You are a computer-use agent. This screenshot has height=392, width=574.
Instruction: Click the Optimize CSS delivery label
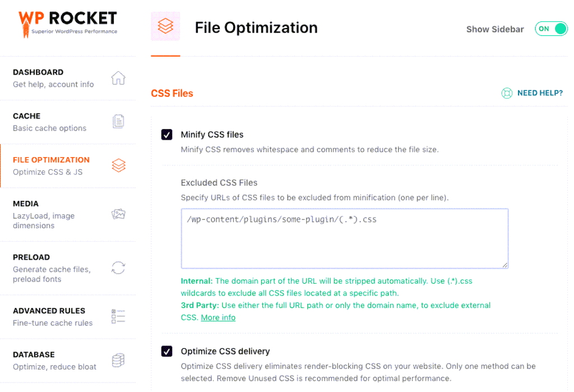click(x=225, y=351)
